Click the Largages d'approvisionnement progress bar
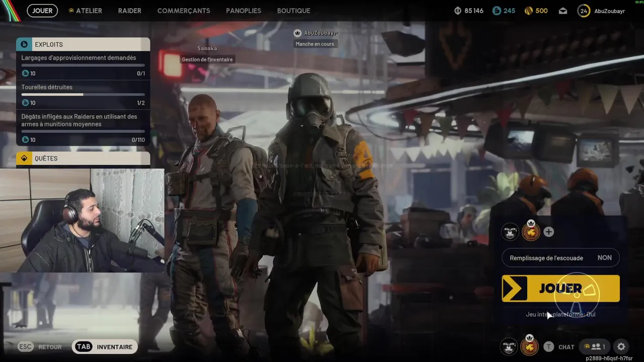644x362 pixels. (83, 65)
